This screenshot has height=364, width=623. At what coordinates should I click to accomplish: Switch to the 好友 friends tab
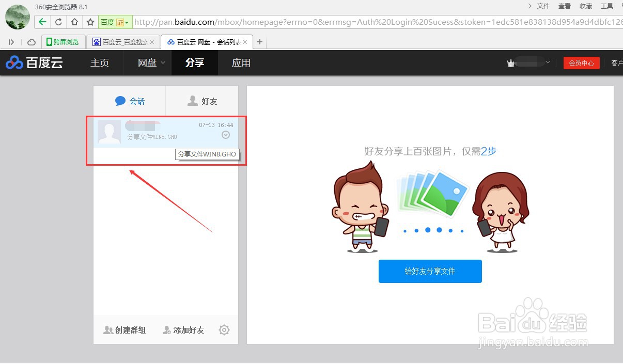coord(202,101)
